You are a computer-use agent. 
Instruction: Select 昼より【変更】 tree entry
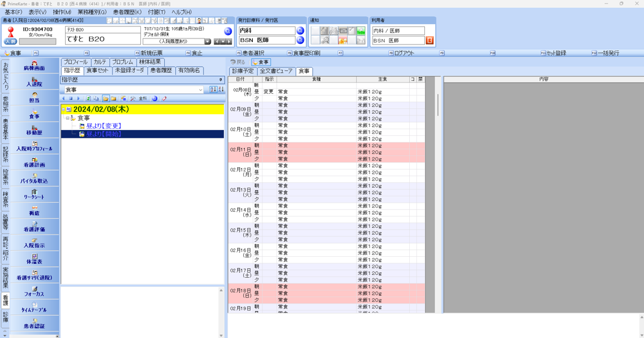(104, 126)
